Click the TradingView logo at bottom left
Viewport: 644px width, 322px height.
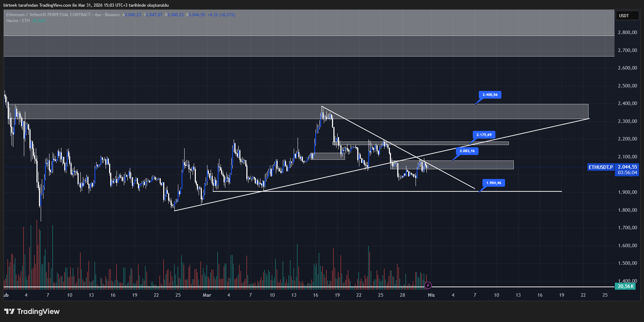31,311
